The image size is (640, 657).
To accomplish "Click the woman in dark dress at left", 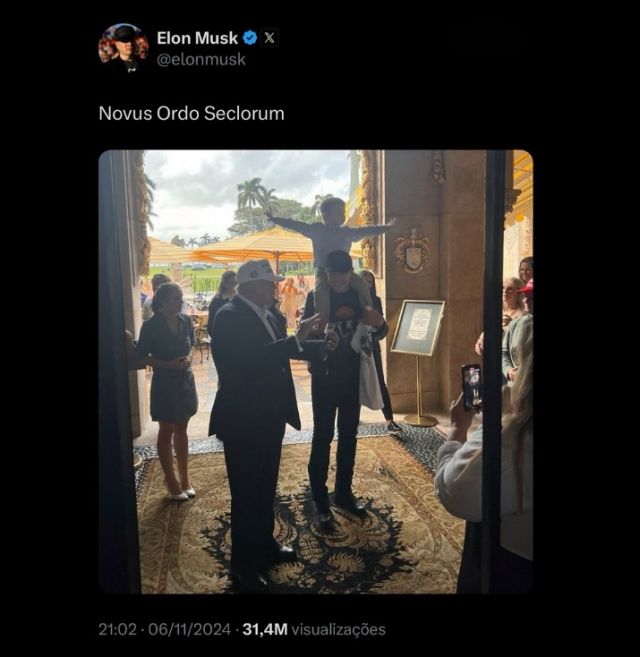I will coord(170,385).
